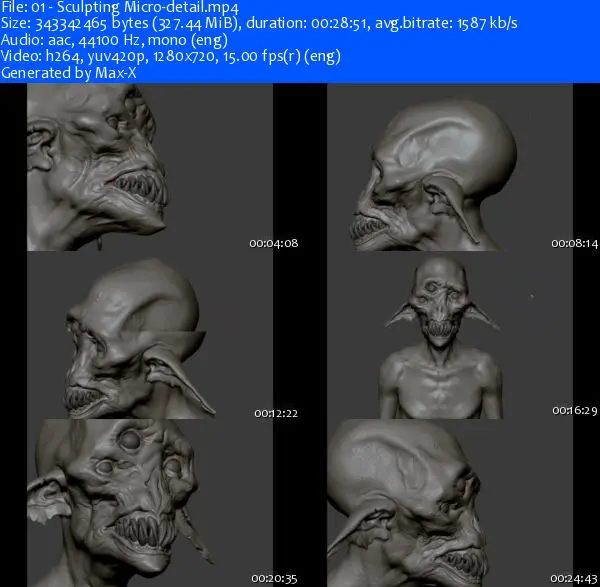This screenshot has width=600, height=587.
Task: Open the thumbnail stamped 00:12:22
Action: click(150, 335)
